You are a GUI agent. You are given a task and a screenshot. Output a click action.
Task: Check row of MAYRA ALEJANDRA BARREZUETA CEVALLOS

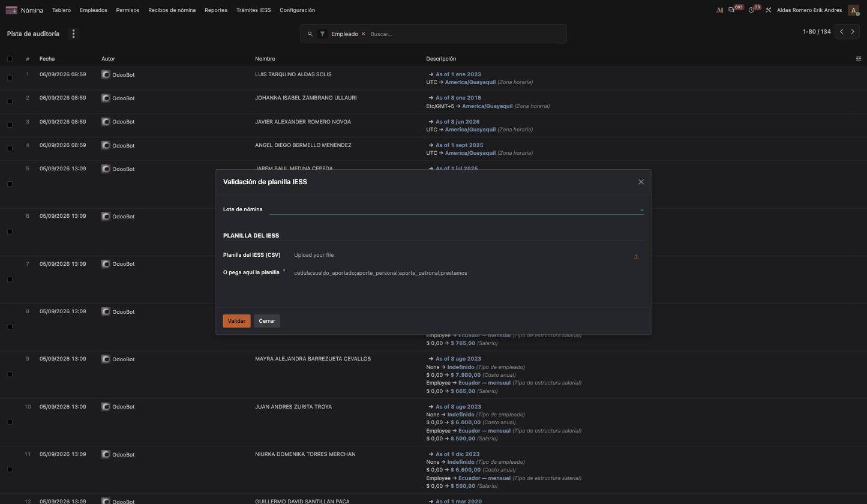10,374
